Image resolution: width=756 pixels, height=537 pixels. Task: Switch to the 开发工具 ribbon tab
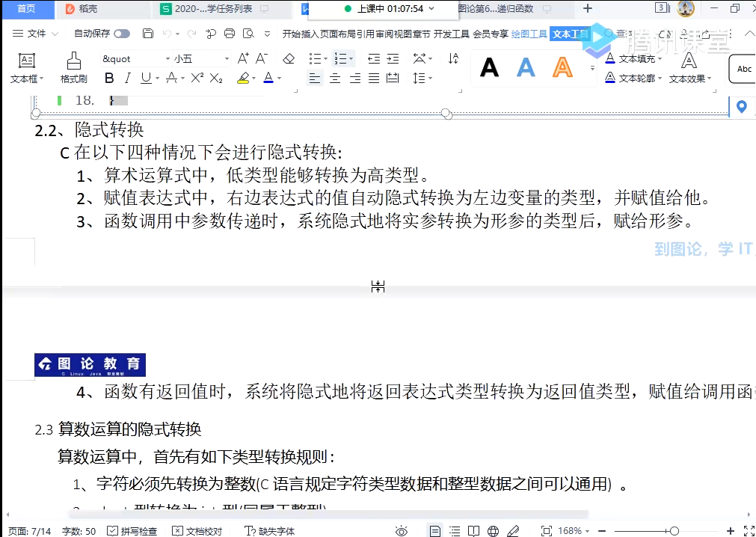[x=452, y=34]
